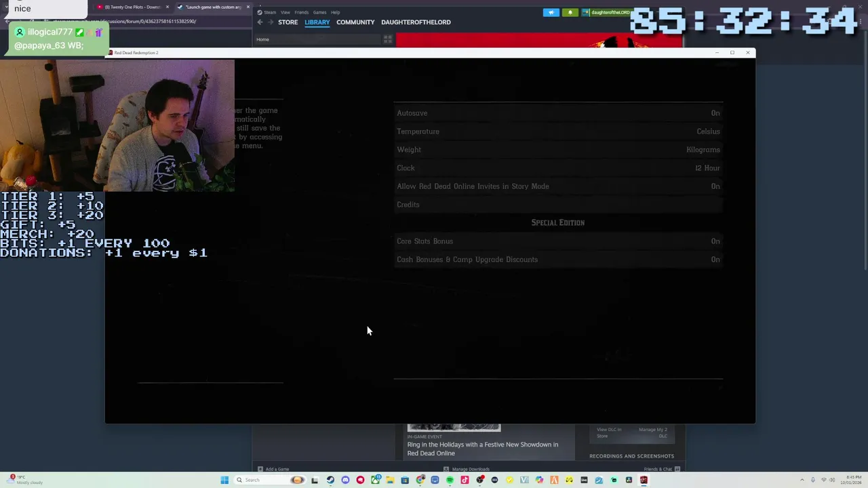
Task: Click the Wi-Fi network tray icon
Action: tap(823, 480)
